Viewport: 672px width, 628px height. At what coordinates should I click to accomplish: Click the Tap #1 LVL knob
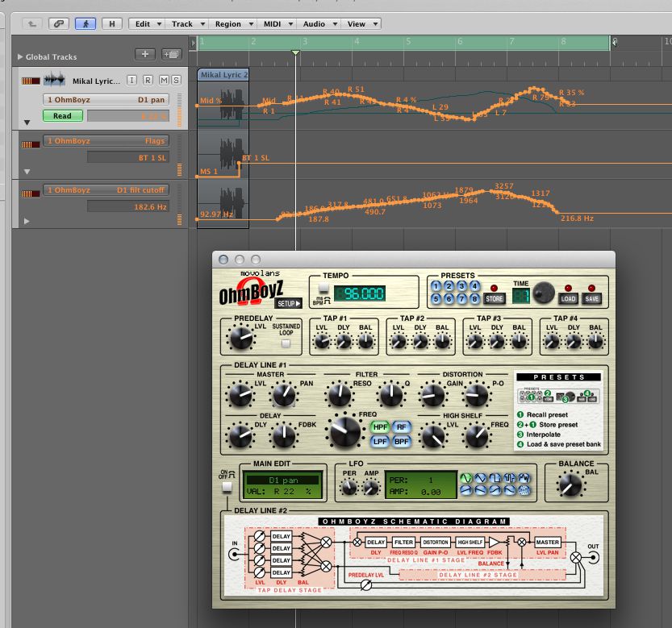322,342
